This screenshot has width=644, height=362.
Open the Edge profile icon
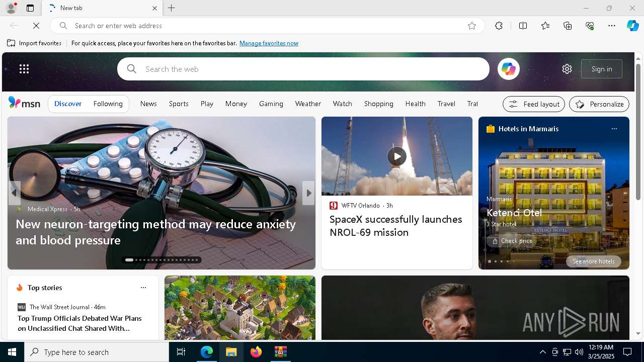[11, 8]
